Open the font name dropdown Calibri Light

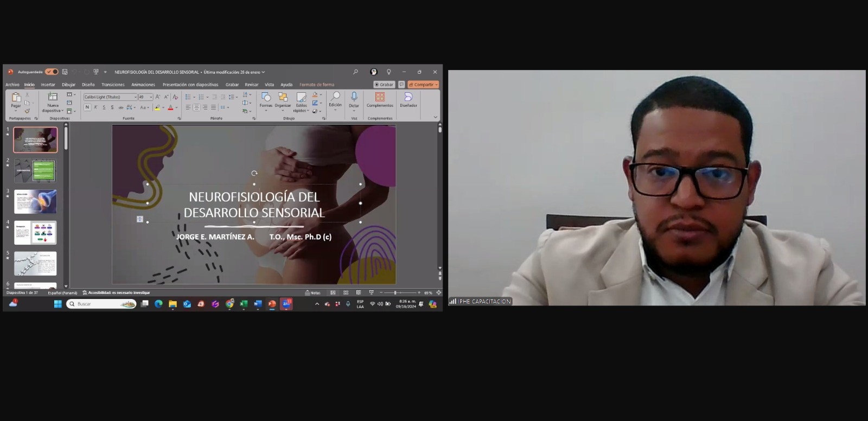(110, 97)
